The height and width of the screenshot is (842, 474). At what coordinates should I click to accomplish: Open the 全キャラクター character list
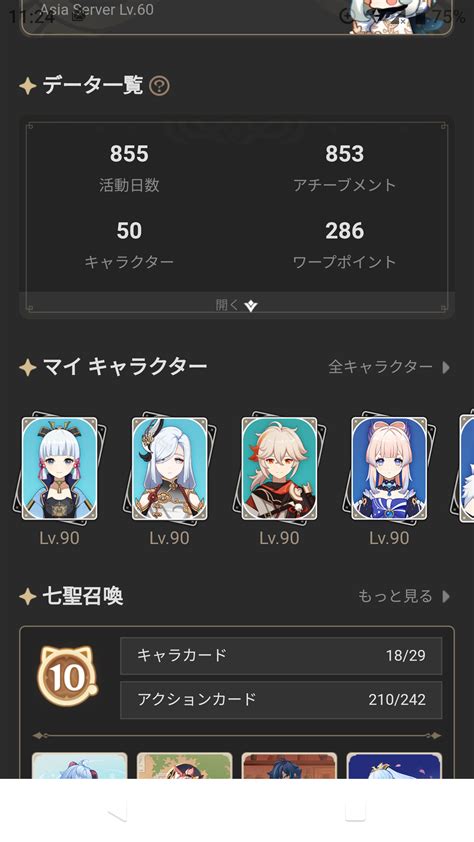(x=381, y=367)
